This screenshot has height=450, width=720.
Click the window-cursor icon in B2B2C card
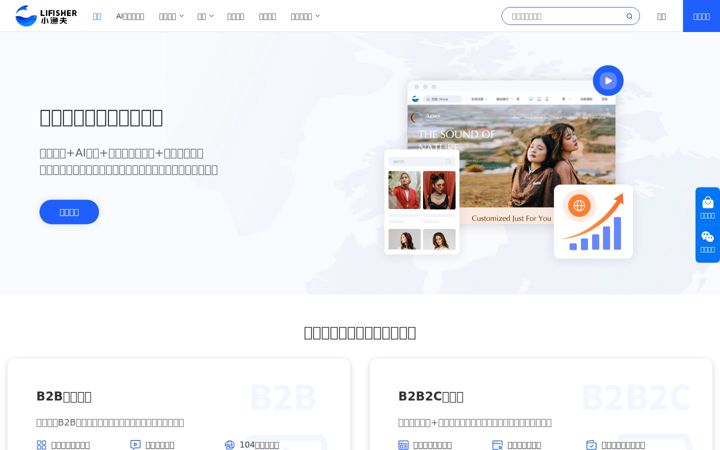pos(497,445)
